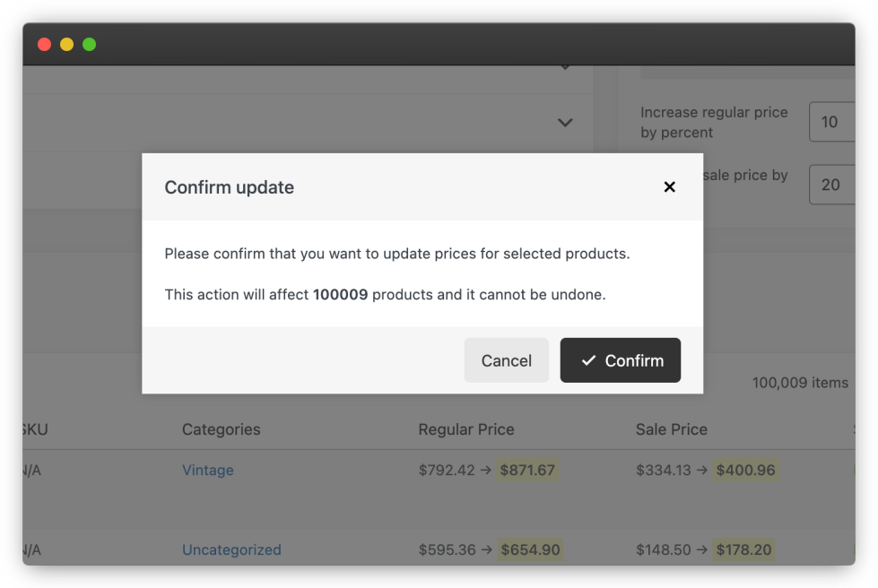Click the SKU column header
This screenshot has width=878, height=588.
pyautogui.click(x=34, y=429)
